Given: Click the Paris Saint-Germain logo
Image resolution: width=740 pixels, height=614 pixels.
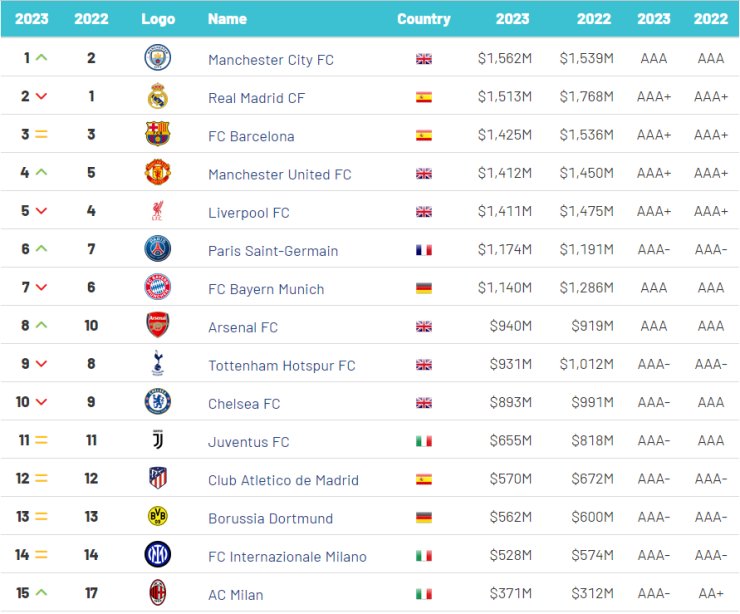Looking at the screenshot, I should [158, 249].
